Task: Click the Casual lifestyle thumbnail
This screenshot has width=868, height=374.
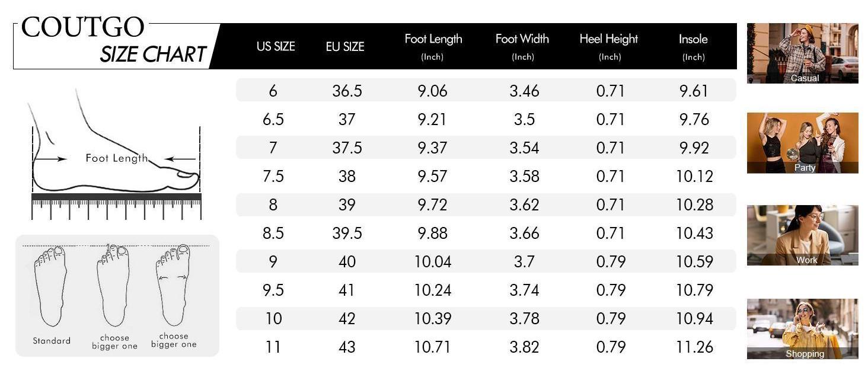Action: [x=802, y=53]
